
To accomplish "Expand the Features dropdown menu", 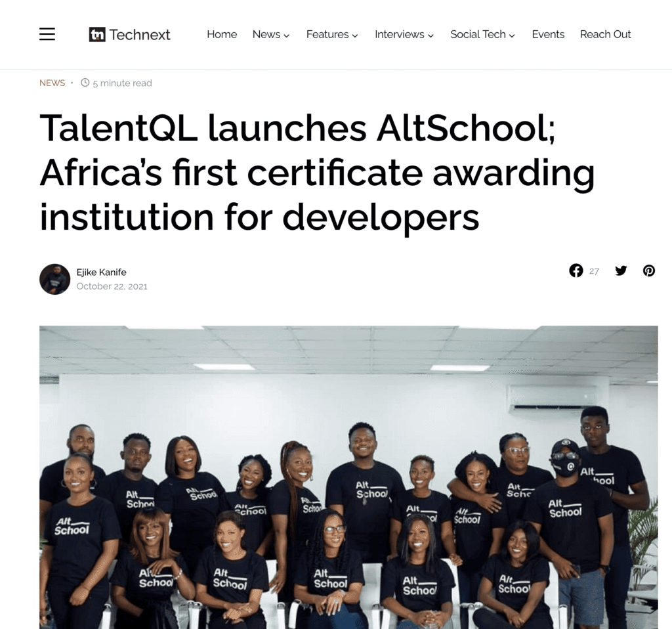I will (332, 34).
